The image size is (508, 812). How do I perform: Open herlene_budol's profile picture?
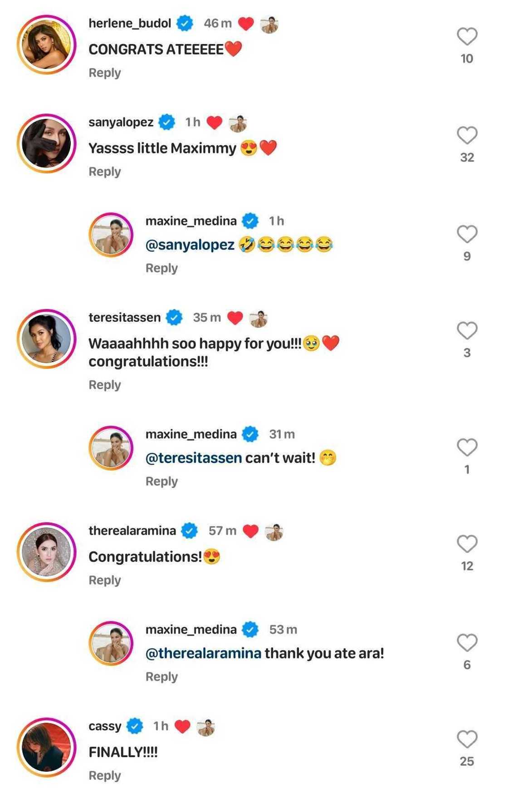point(47,44)
